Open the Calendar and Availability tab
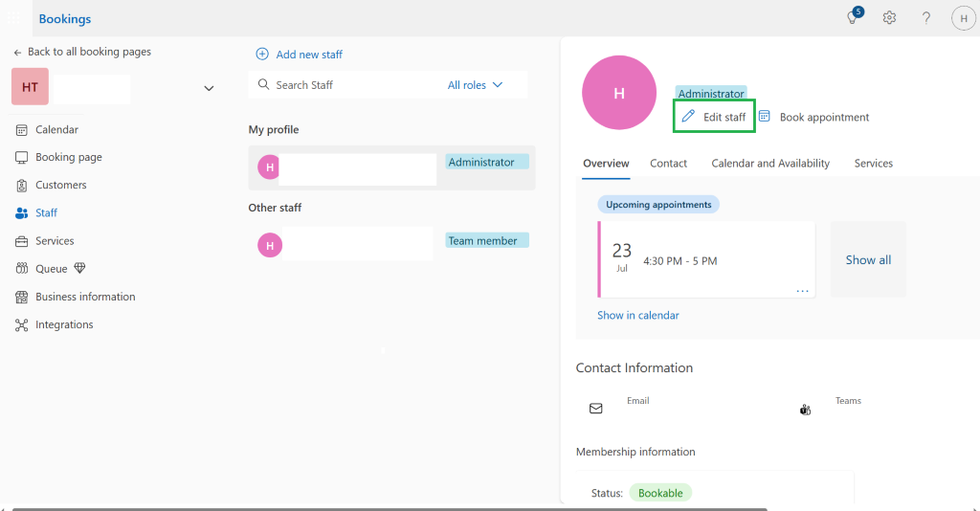Viewport: 980px width, 511px height. click(770, 163)
